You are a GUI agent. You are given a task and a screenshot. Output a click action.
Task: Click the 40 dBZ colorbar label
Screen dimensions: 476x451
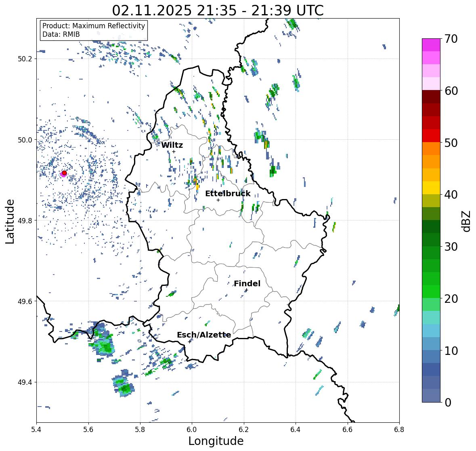[451, 195]
